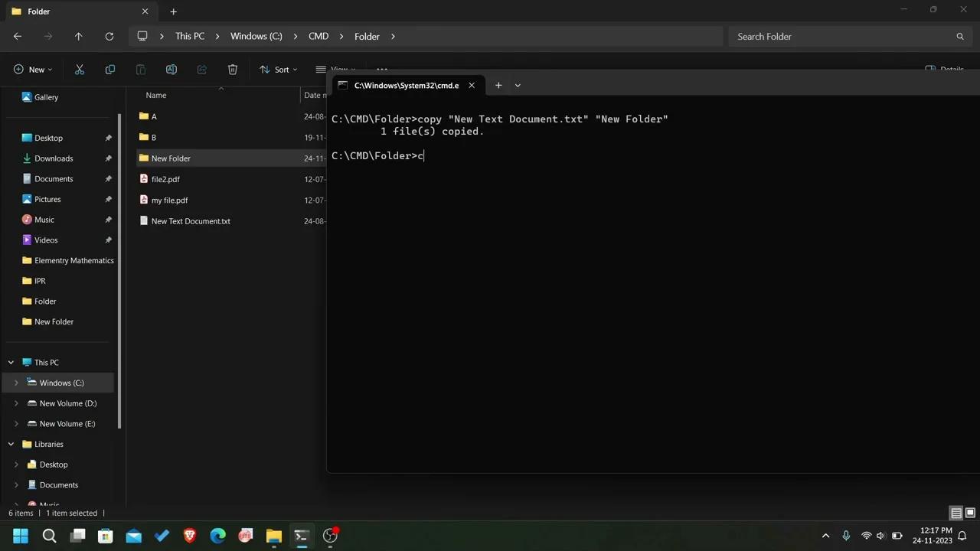Click the Delete icon in the toolbar
980x551 pixels.
(232, 70)
